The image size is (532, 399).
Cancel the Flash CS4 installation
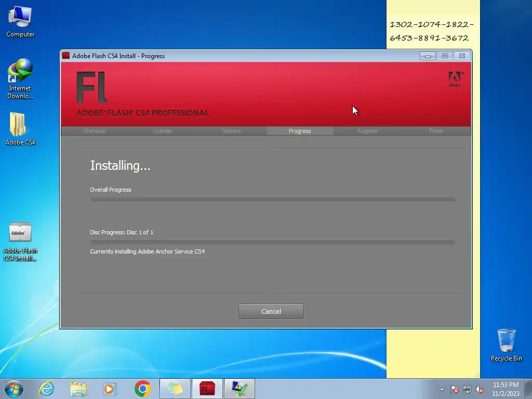271,311
